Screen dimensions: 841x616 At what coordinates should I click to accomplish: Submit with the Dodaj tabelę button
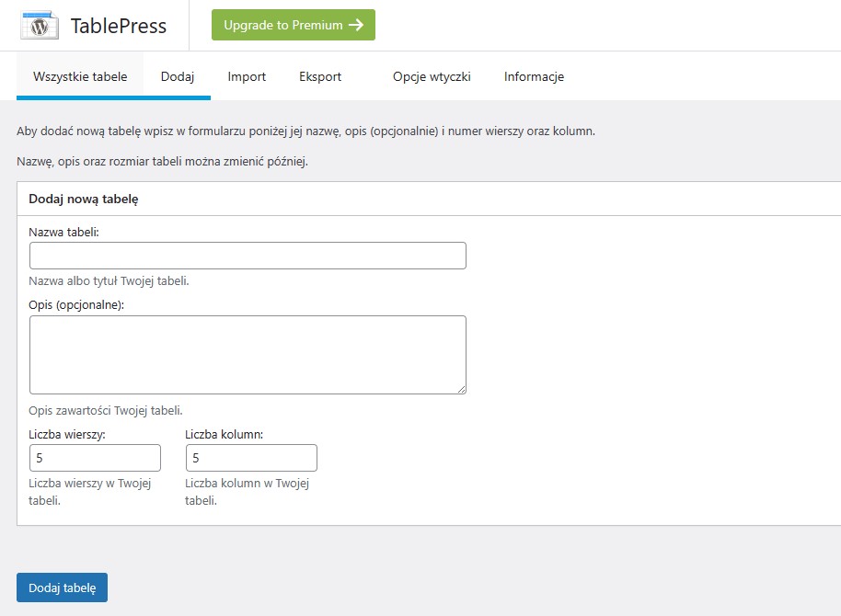[62, 587]
